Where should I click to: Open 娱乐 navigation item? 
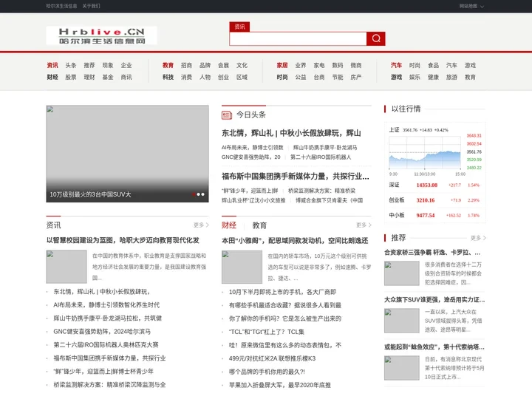pyautogui.click(x=415, y=77)
